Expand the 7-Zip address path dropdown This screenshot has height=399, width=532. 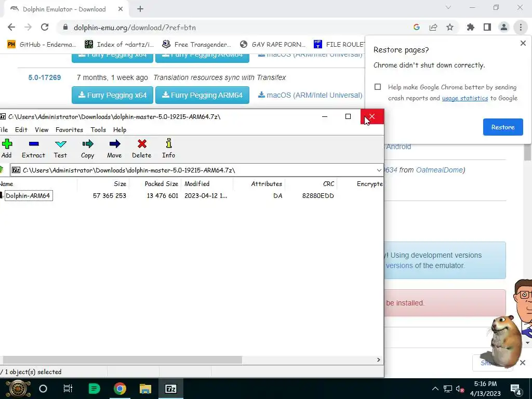point(379,170)
